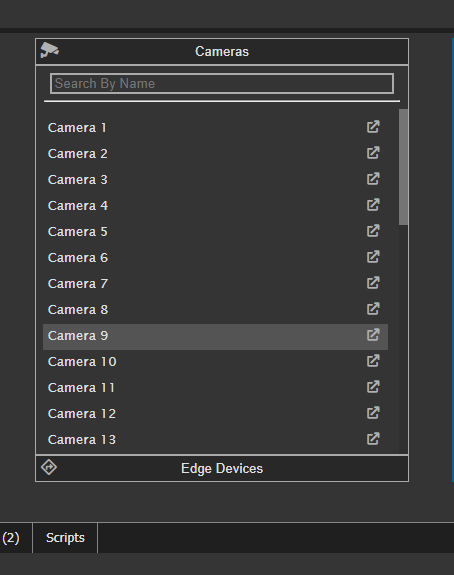Click the pop-out icon beside Camera 9

point(373,335)
